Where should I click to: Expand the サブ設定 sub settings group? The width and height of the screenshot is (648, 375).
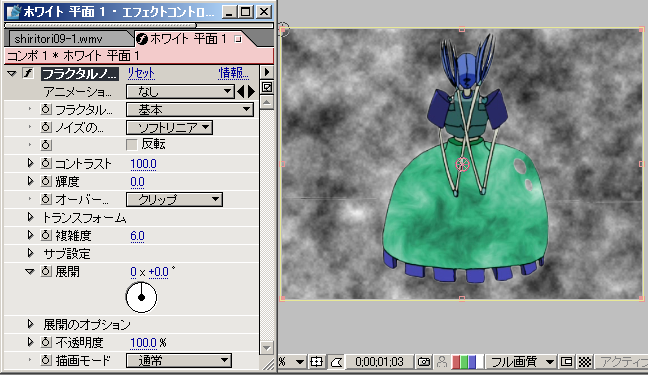click(x=30, y=253)
